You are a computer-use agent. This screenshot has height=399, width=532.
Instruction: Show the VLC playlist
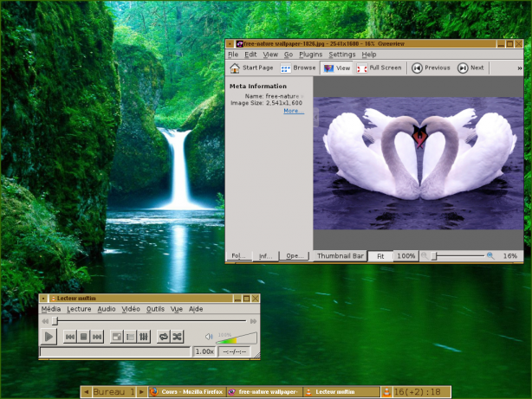point(130,337)
